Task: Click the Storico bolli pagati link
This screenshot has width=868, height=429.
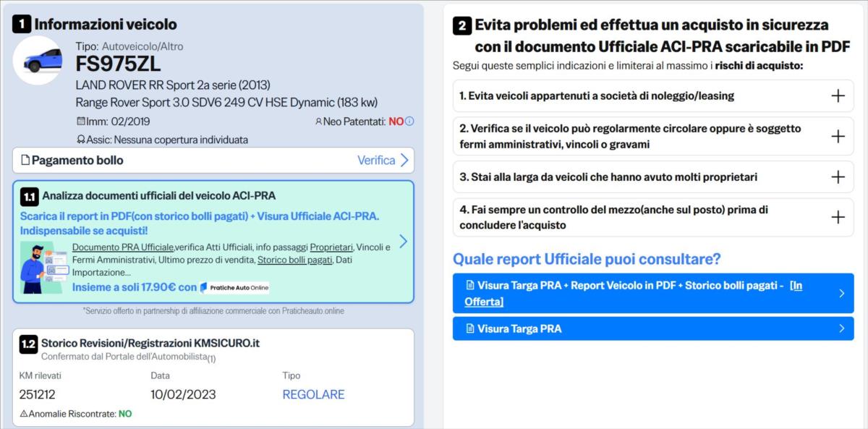Action: 295,260
